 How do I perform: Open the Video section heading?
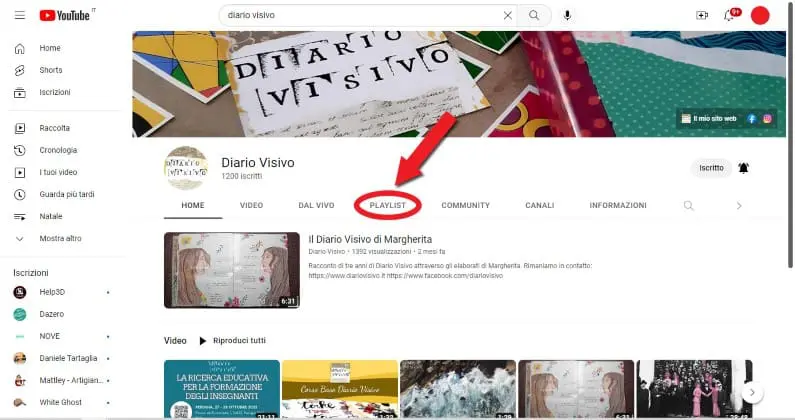(175, 340)
